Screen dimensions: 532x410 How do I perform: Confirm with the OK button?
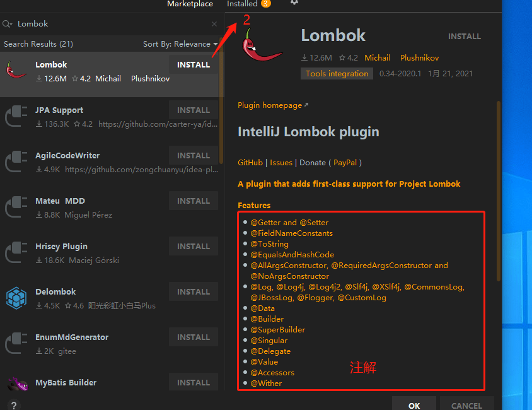pyautogui.click(x=414, y=404)
